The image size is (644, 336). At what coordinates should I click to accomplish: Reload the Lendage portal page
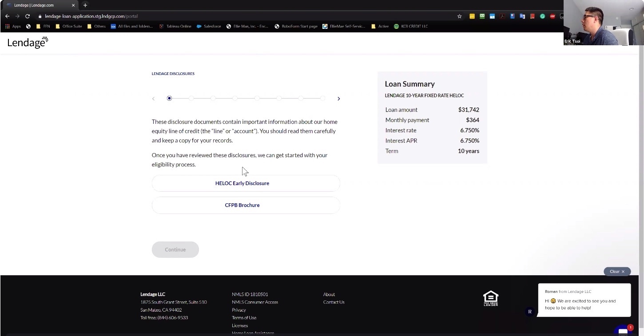pyautogui.click(x=28, y=16)
